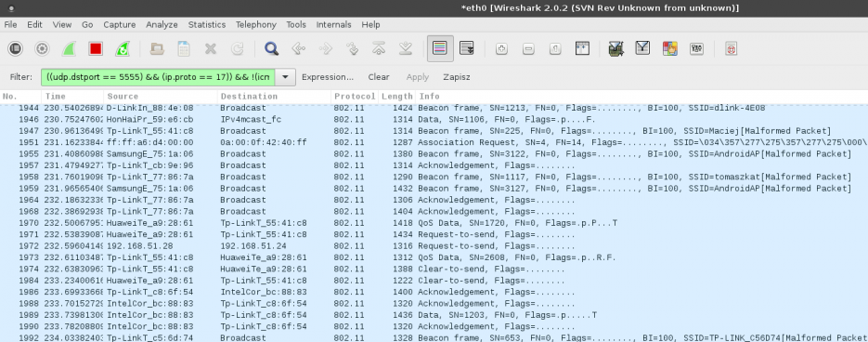Click into the display filter field
Image resolution: width=868 pixels, height=342 pixels.
click(158, 77)
